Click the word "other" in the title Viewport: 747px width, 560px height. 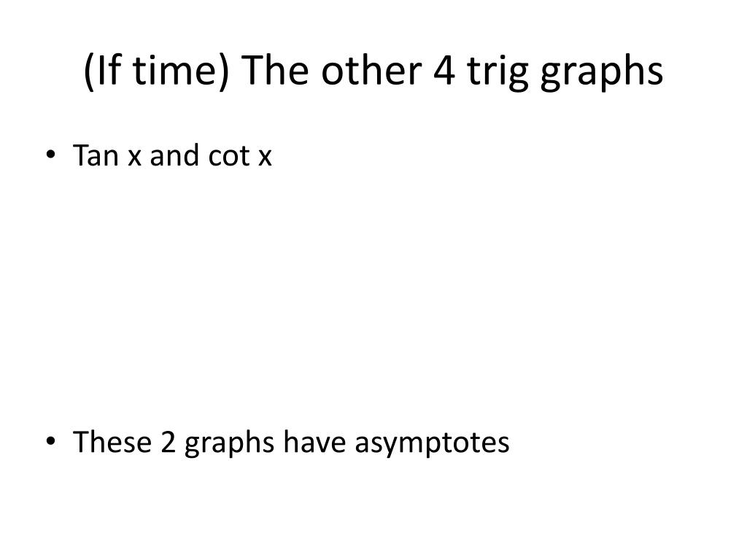pyautogui.click(x=371, y=69)
